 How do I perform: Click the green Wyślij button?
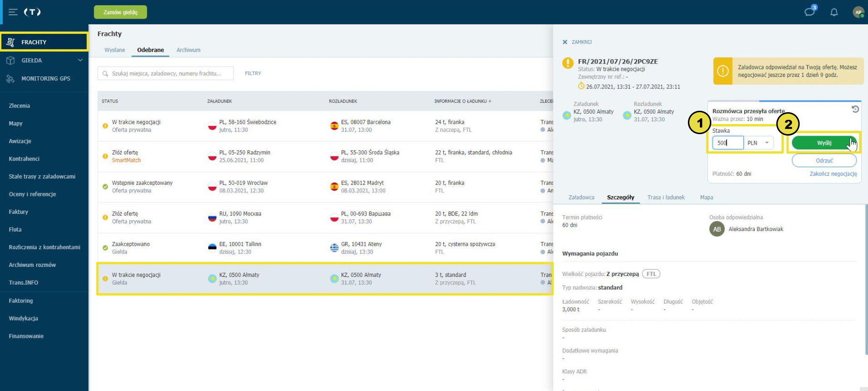[824, 143]
